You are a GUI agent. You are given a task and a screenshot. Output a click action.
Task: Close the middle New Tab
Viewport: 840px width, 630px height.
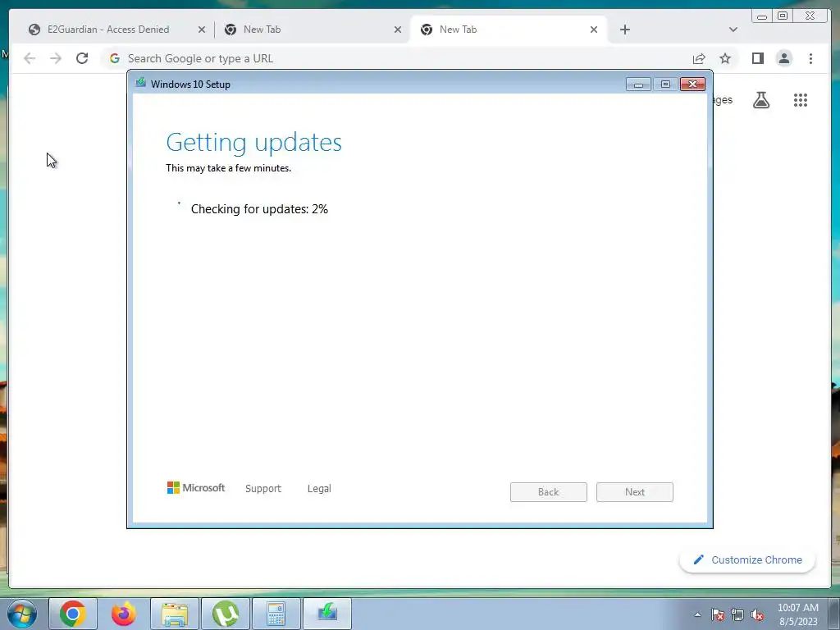[398, 30]
